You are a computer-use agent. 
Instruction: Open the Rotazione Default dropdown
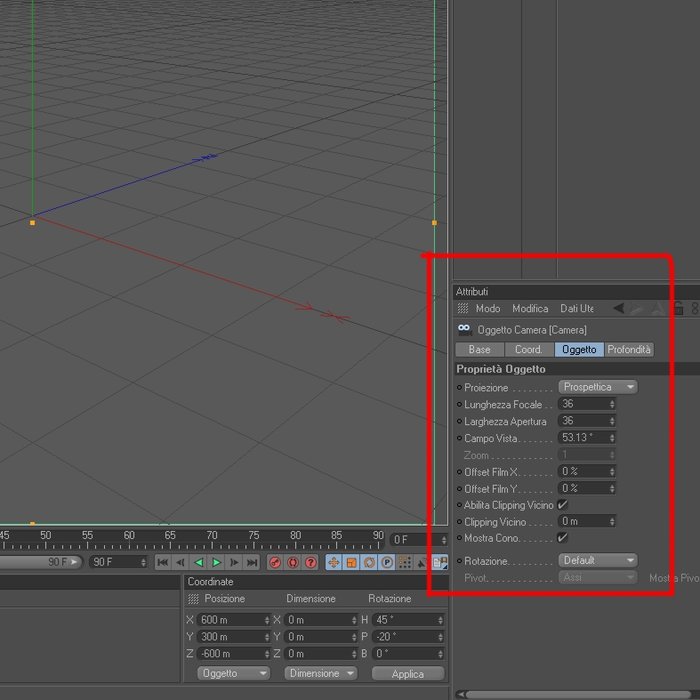pyautogui.click(x=598, y=560)
